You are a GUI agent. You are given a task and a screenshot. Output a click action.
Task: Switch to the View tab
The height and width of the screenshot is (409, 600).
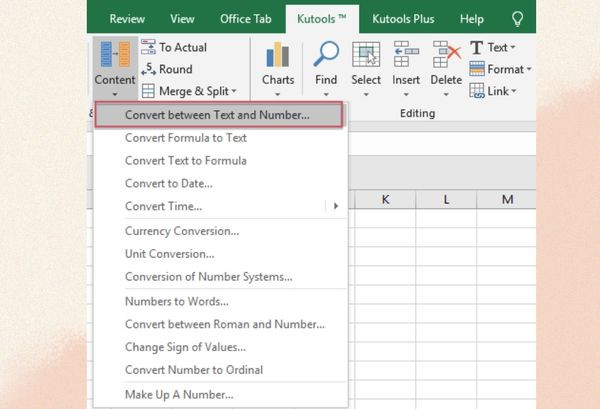click(182, 19)
